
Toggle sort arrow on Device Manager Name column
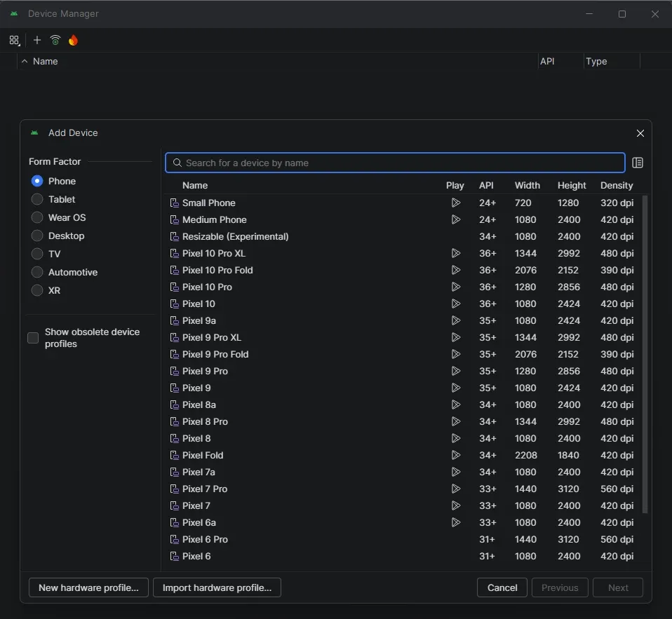tap(25, 61)
